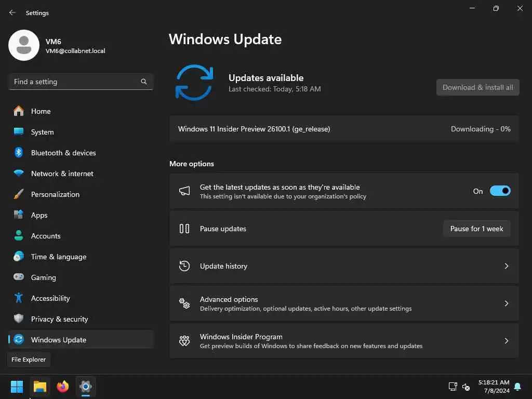532x399 pixels.
Task: Open the notification bell in tray
Action: pyautogui.click(x=517, y=387)
